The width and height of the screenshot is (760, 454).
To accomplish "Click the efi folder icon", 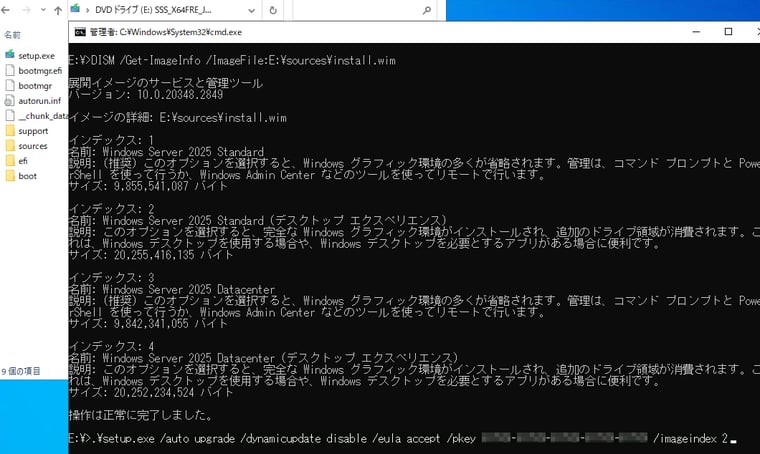I will tap(10, 160).
